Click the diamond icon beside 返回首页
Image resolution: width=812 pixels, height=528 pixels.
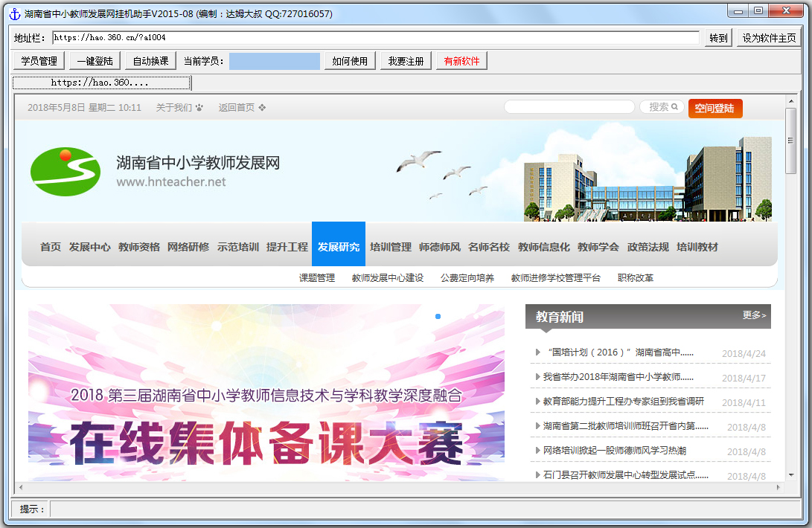(262, 108)
